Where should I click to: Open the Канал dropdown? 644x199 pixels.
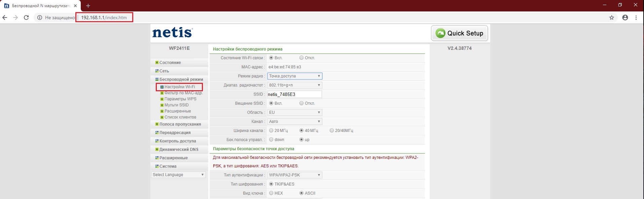[295, 122]
